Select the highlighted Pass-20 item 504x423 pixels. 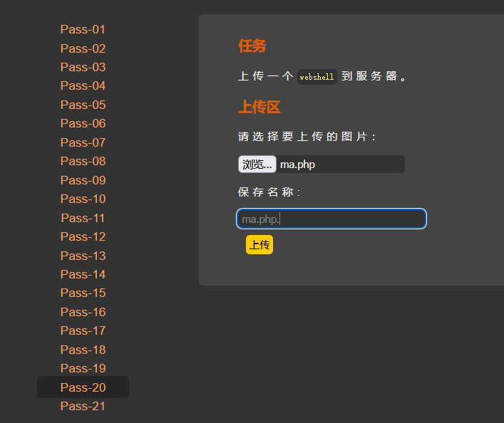pos(83,387)
